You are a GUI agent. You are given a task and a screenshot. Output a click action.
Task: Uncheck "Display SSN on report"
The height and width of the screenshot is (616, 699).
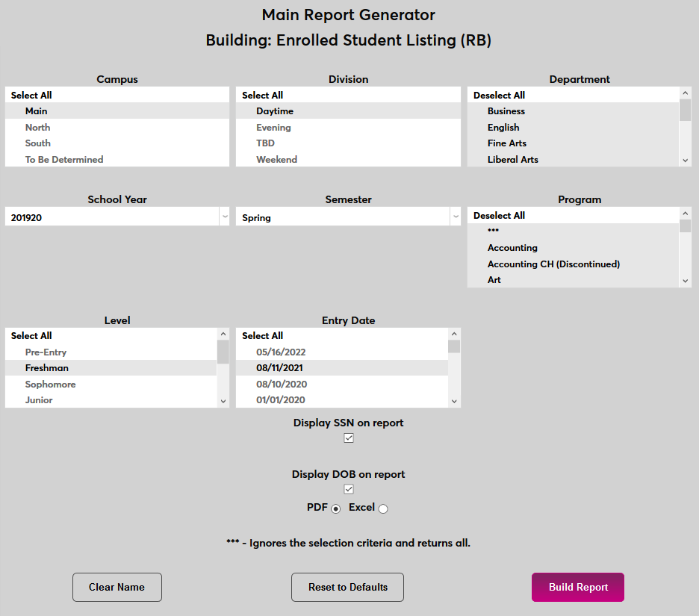[x=348, y=438]
